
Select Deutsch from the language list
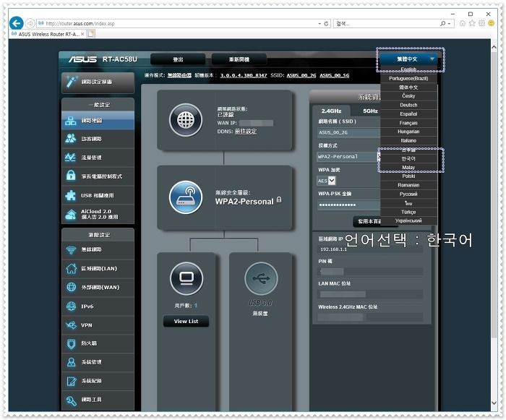[x=408, y=105]
